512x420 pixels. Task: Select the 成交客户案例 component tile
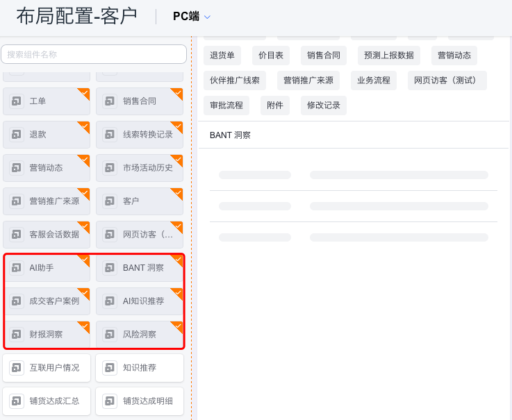click(x=47, y=301)
